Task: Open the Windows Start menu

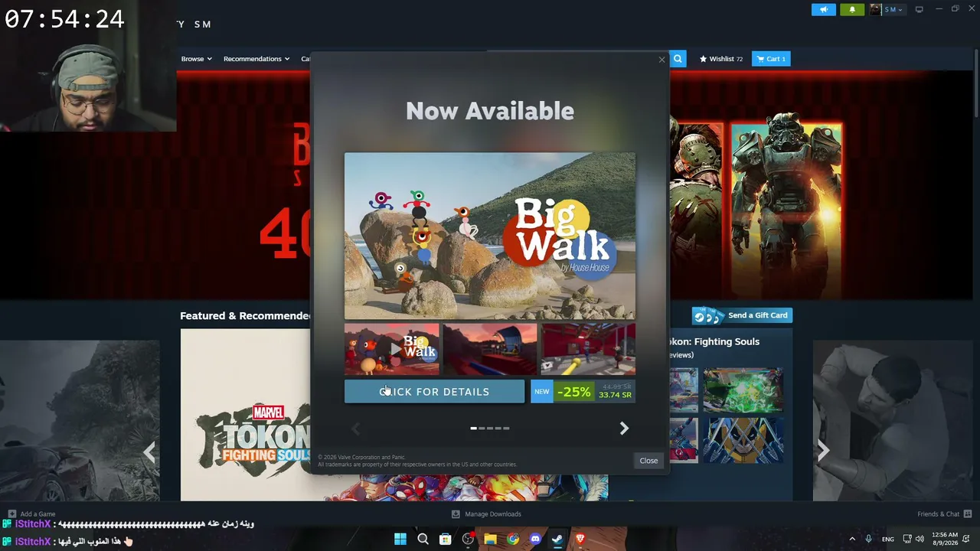Action: click(400, 539)
